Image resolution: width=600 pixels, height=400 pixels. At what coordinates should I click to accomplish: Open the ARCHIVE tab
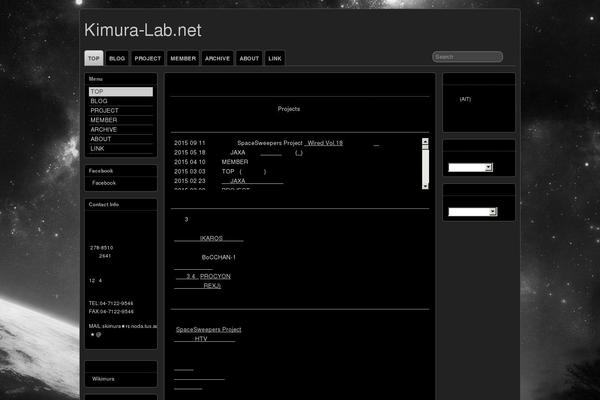[x=217, y=58]
